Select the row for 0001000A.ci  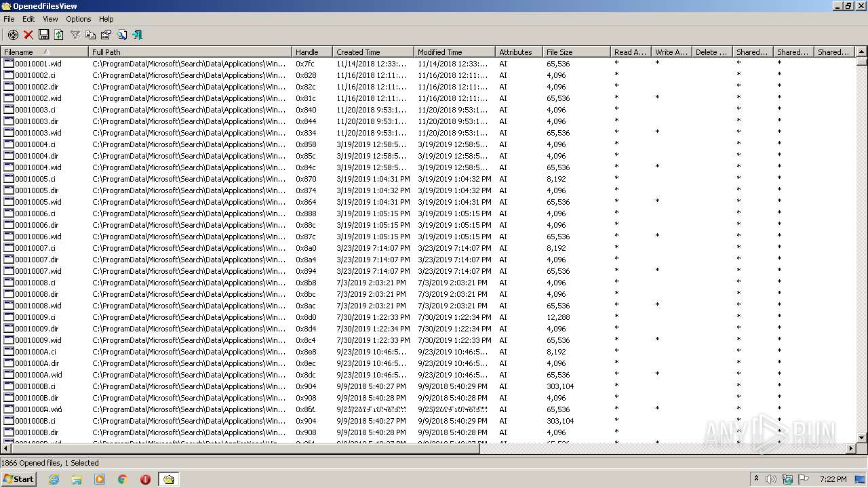coord(428,352)
